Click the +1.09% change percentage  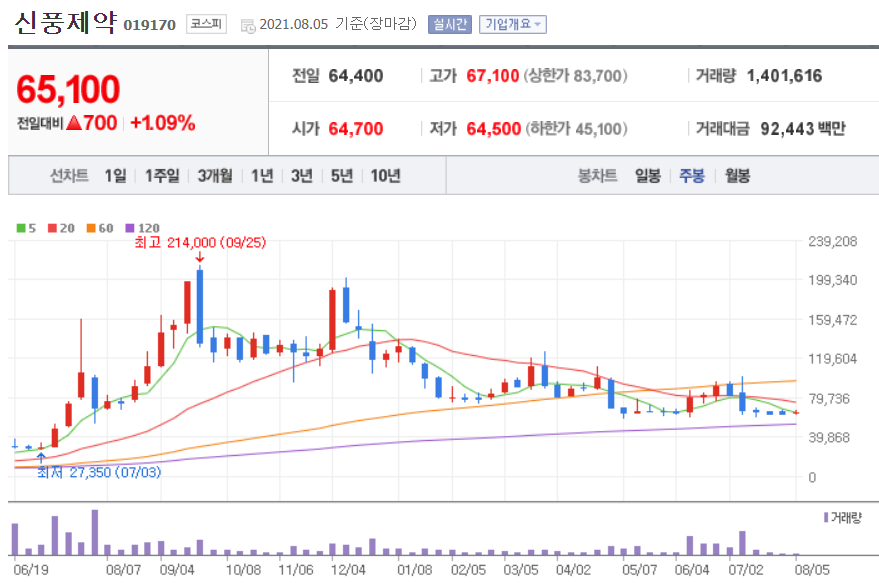point(163,123)
